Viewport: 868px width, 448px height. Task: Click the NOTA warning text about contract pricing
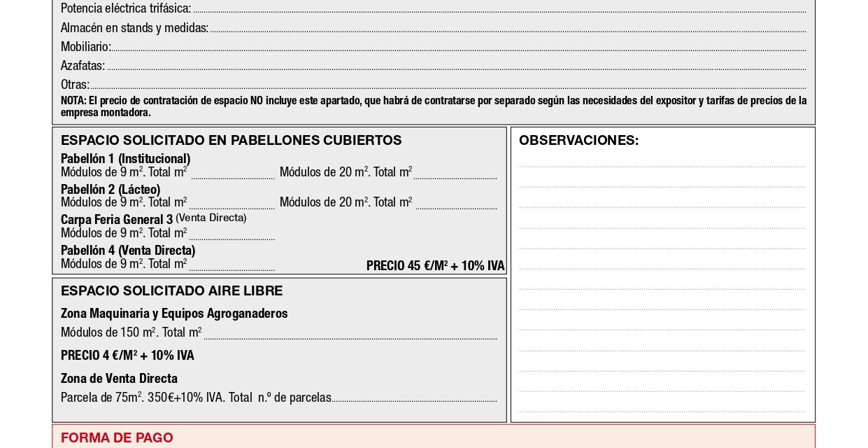coord(433,105)
